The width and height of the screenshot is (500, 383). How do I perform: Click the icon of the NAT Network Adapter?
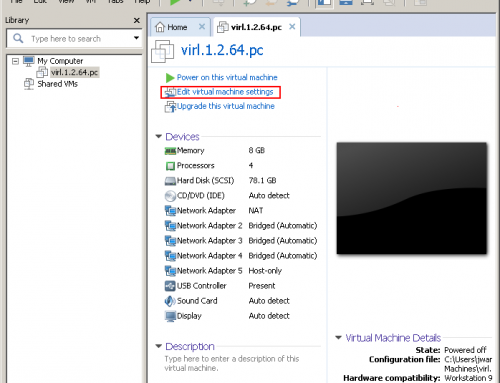click(x=170, y=211)
